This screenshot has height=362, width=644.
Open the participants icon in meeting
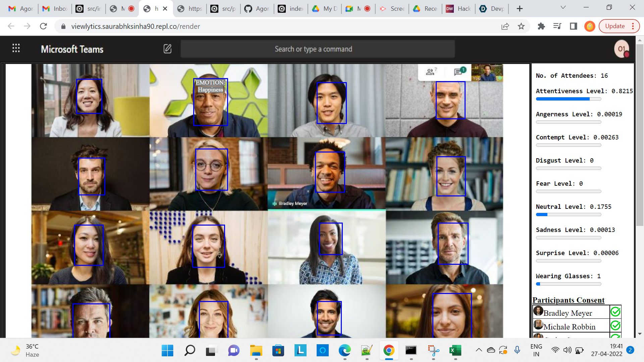pos(431,71)
